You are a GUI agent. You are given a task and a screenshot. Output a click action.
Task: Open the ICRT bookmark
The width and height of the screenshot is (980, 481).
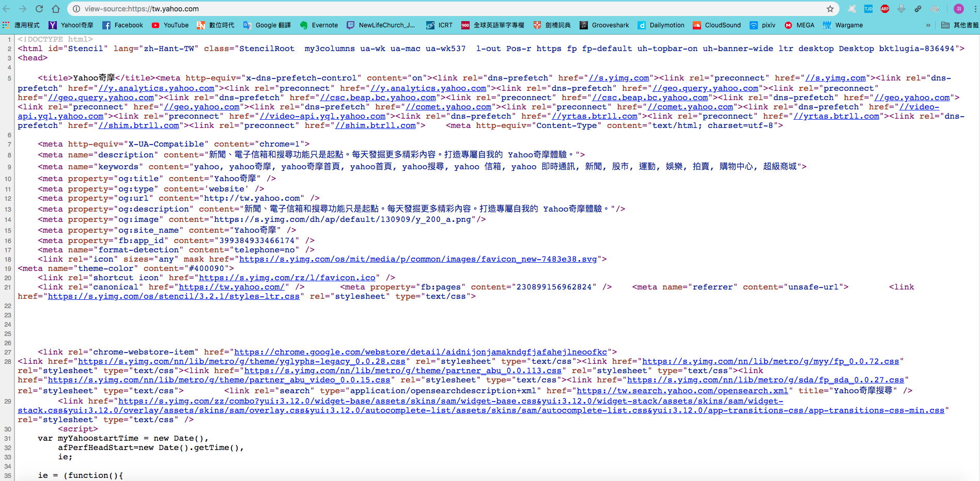[439, 25]
